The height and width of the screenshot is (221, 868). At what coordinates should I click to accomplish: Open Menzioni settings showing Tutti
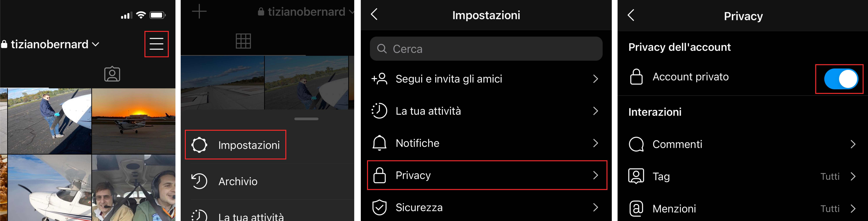(743, 208)
